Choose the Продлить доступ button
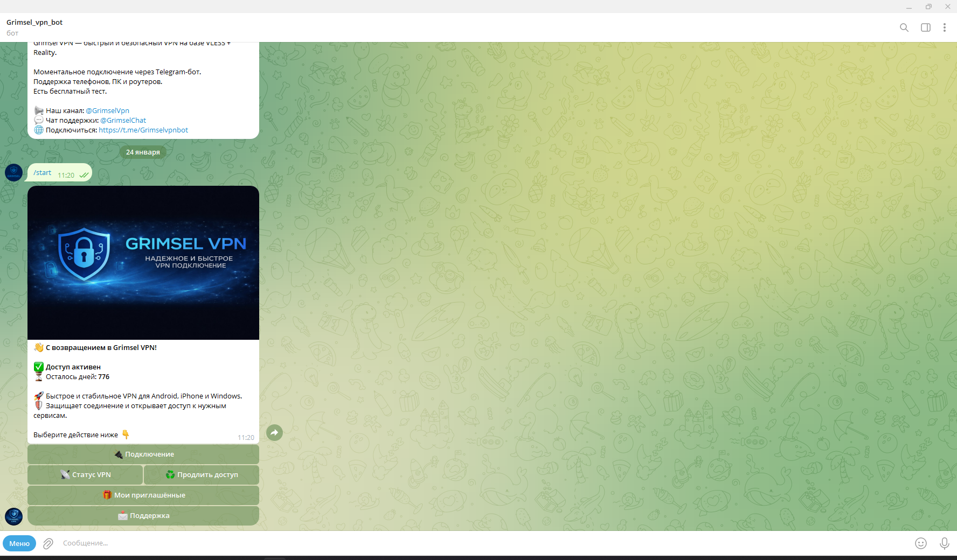 [x=202, y=475]
